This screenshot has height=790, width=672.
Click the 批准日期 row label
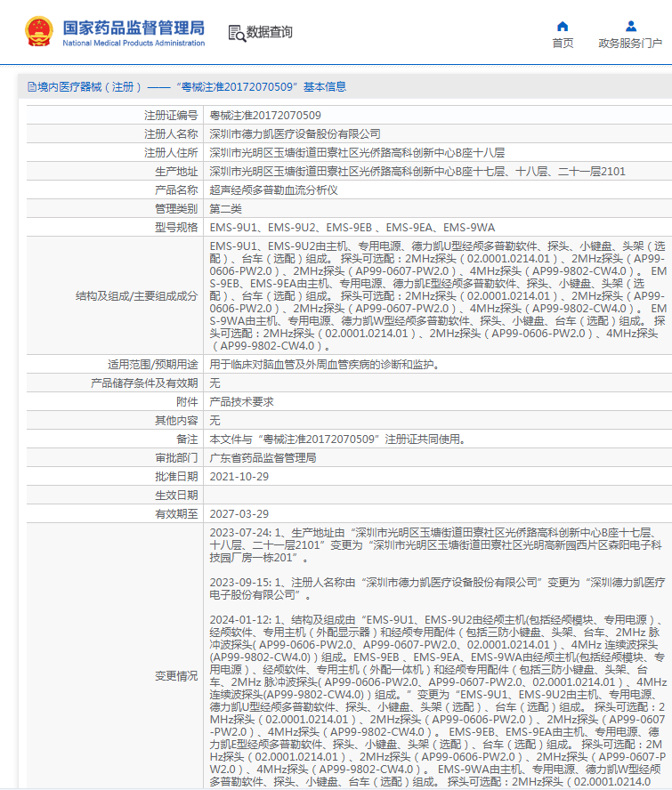point(176,476)
